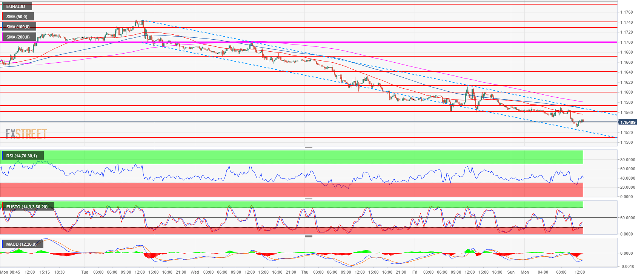
Task: Click the 1.1640 price axis label
Action: tap(627, 72)
